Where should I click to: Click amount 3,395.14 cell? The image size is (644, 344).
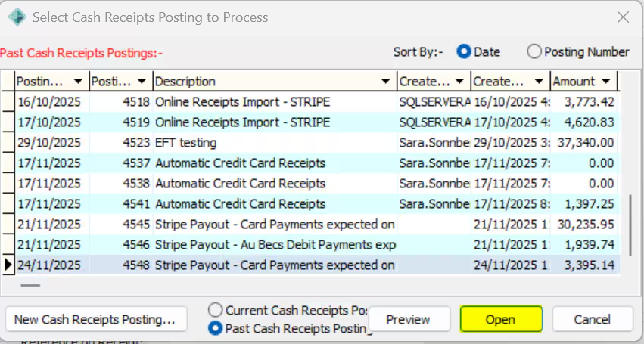point(584,265)
